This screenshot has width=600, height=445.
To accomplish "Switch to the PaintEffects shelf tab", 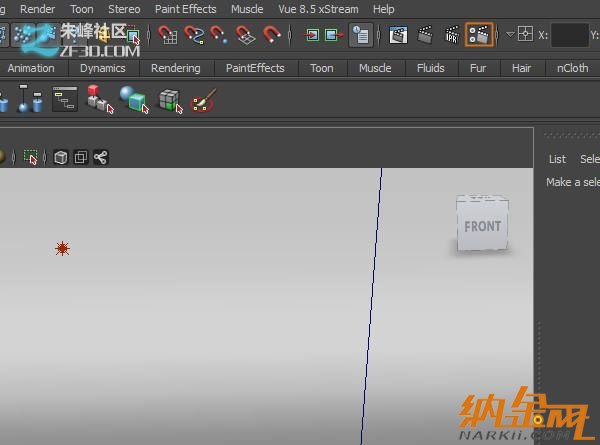I will tap(255, 68).
